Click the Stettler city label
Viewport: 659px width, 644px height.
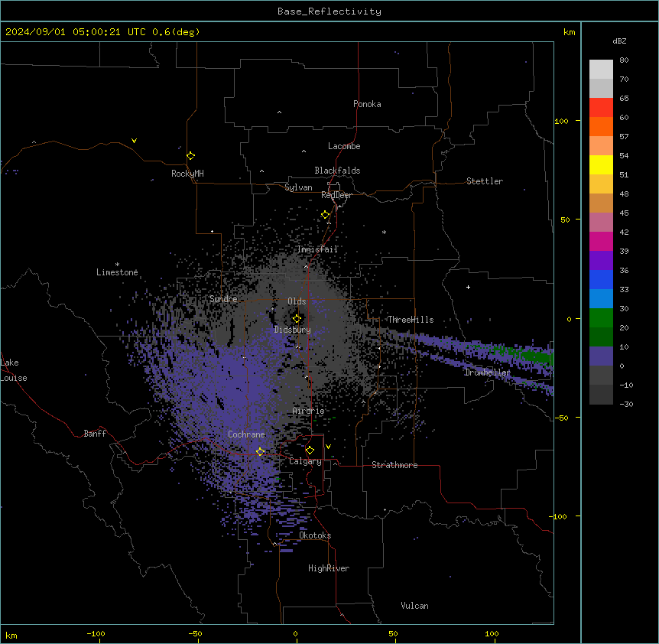pyautogui.click(x=485, y=181)
